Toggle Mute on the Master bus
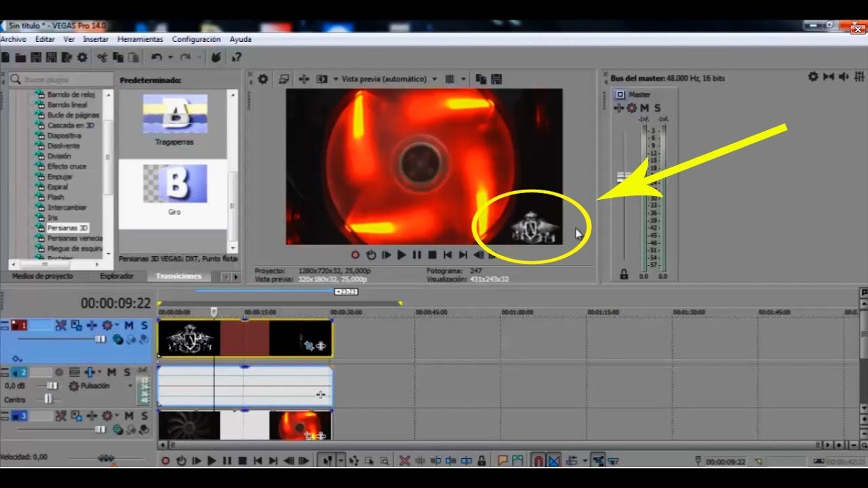This screenshot has width=868, height=488. [x=644, y=108]
